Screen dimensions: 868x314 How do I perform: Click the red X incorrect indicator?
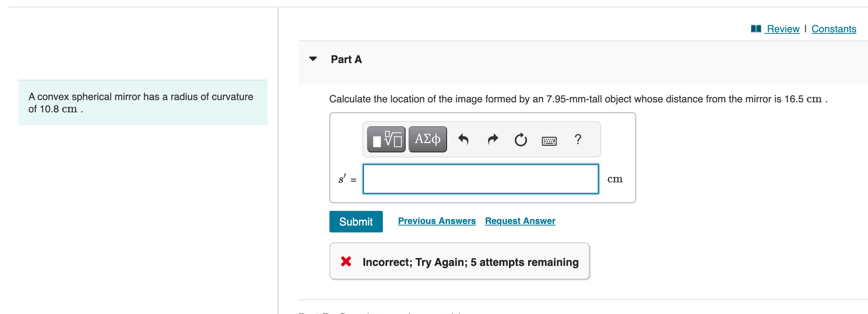(x=346, y=261)
